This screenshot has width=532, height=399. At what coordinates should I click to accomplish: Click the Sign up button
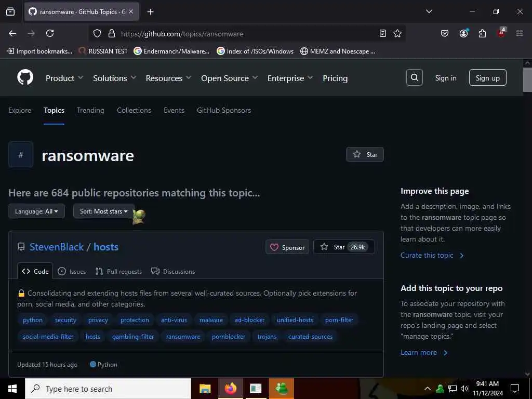[x=487, y=78]
